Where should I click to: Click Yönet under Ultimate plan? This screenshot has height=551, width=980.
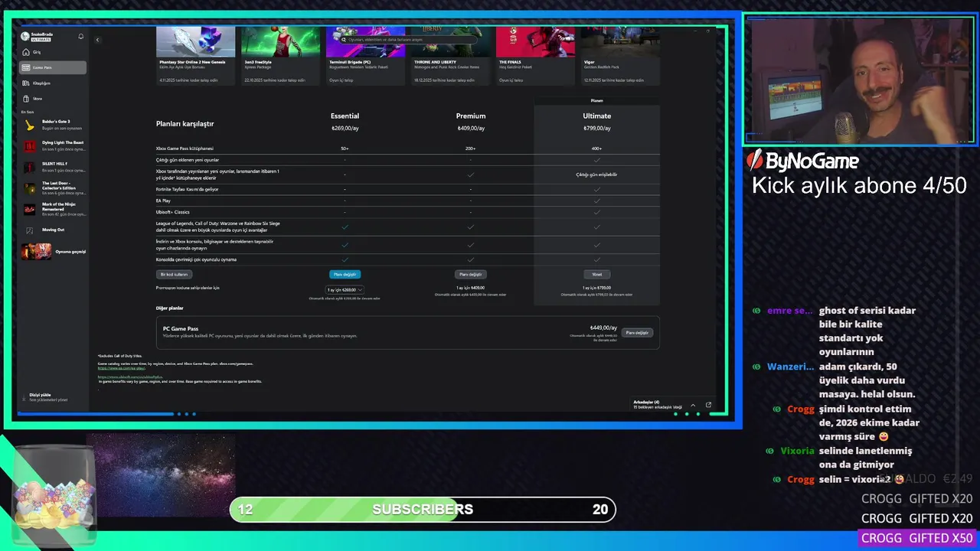(x=596, y=274)
